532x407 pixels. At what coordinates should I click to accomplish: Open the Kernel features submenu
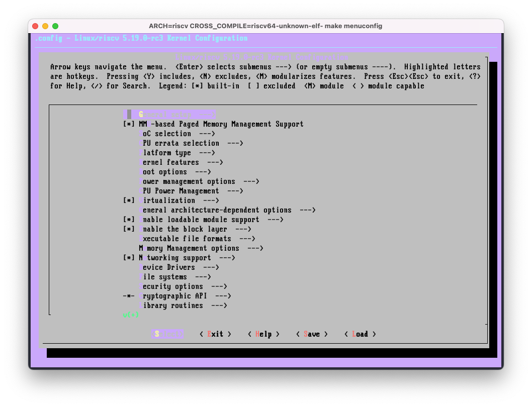pos(181,162)
